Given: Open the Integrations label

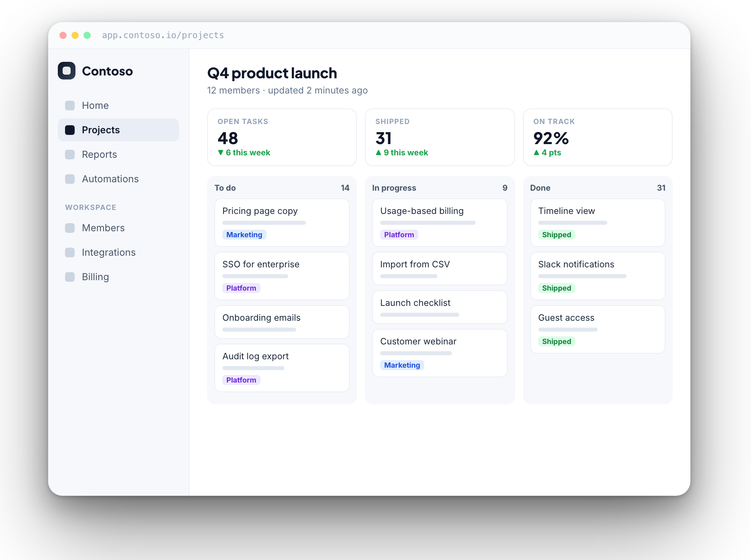Looking at the screenshot, I should (x=109, y=253).
